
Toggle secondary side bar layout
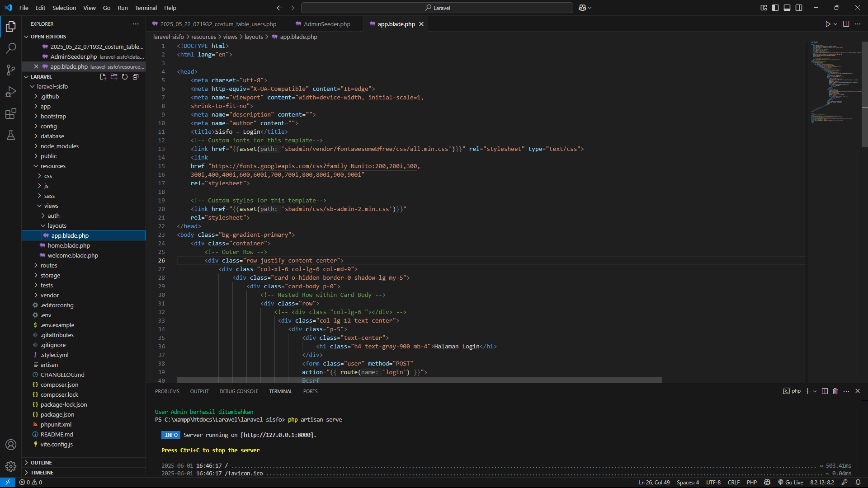tap(799, 8)
